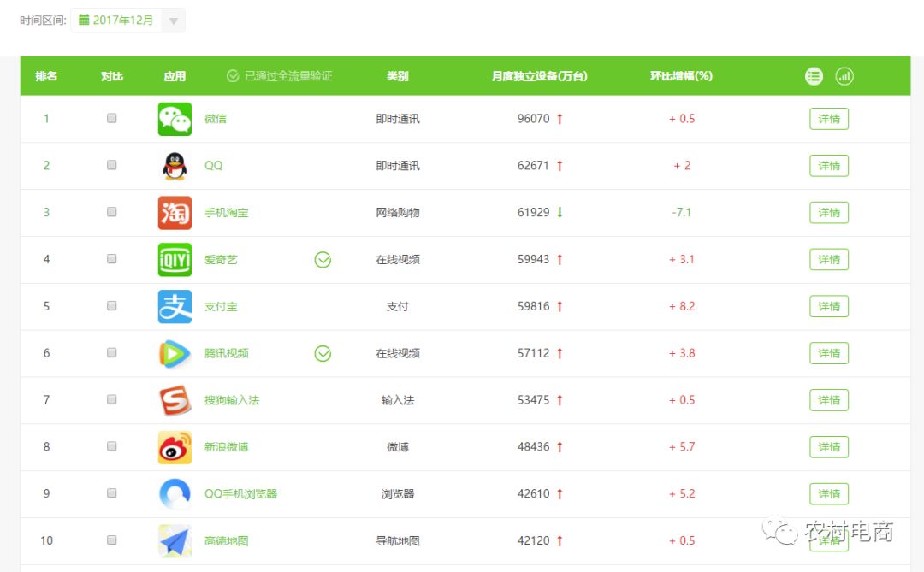The height and width of the screenshot is (572, 924).
Task: Sort by 环比增幅 column header
Action: pyautogui.click(x=681, y=76)
